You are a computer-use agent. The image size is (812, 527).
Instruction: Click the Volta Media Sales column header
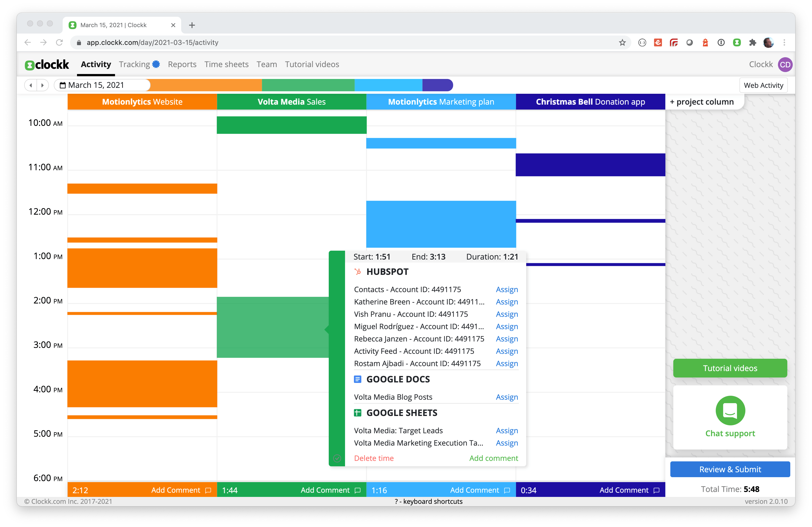(x=292, y=102)
